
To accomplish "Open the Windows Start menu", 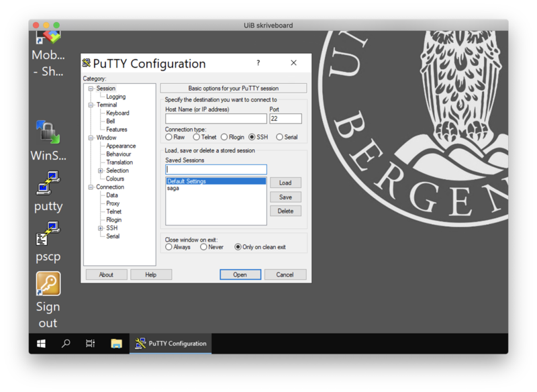I will coord(41,344).
